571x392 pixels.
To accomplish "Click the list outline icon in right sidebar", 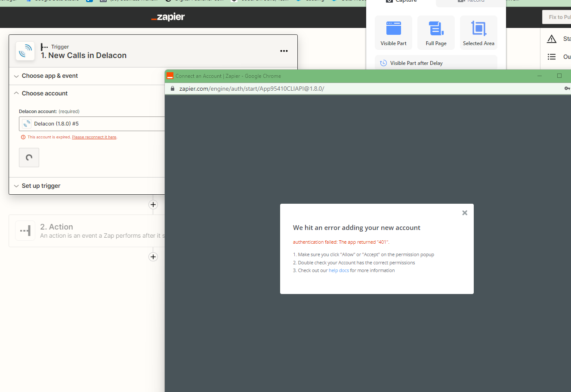I will click(x=552, y=57).
